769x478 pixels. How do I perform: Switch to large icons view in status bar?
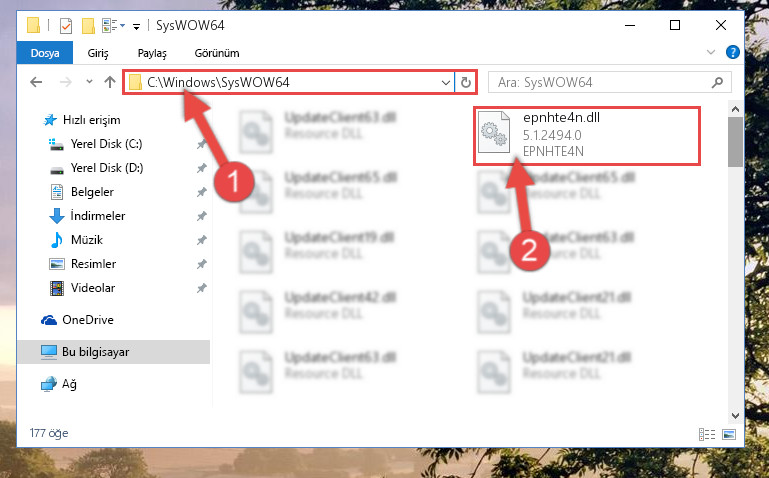coord(729,434)
